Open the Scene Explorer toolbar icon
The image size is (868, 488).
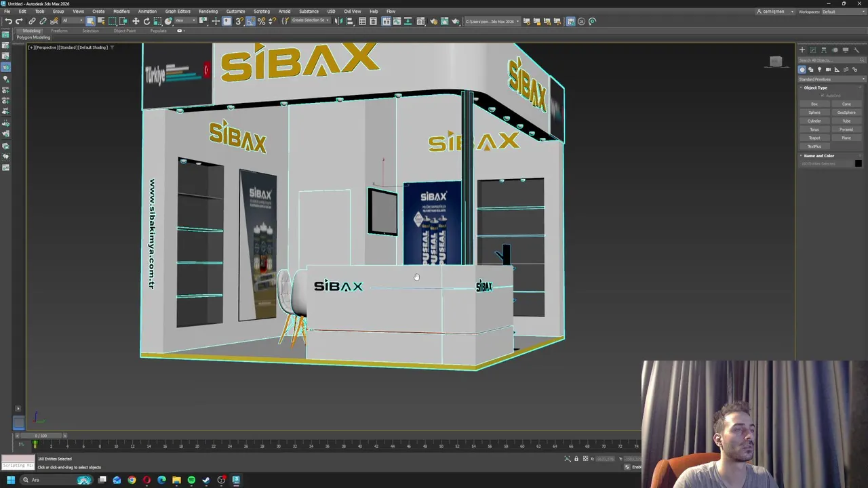coord(362,22)
